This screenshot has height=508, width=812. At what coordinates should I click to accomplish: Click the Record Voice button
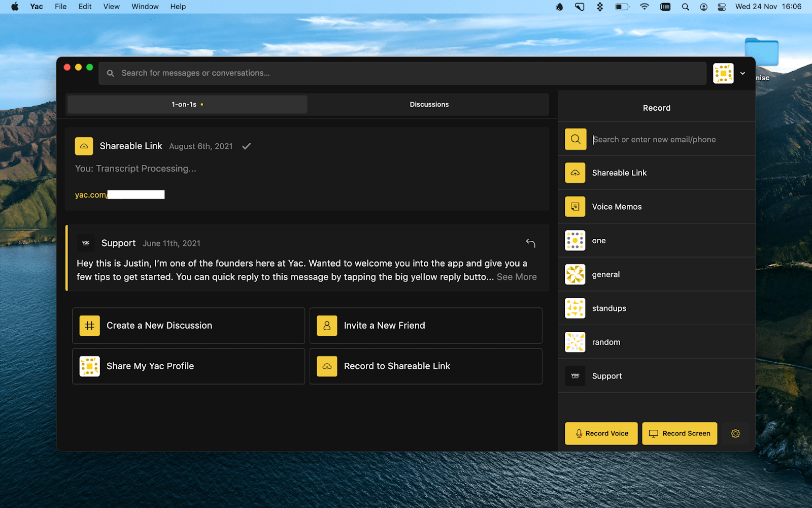[x=601, y=433]
